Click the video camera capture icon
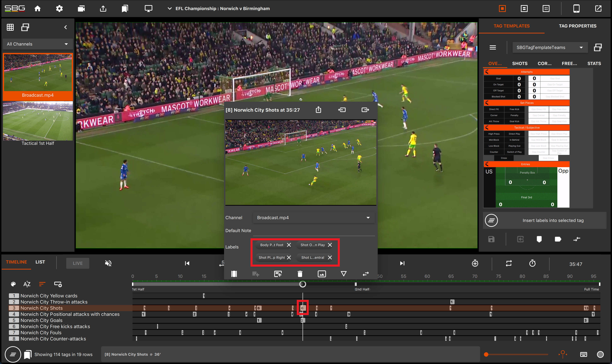 pos(81,9)
